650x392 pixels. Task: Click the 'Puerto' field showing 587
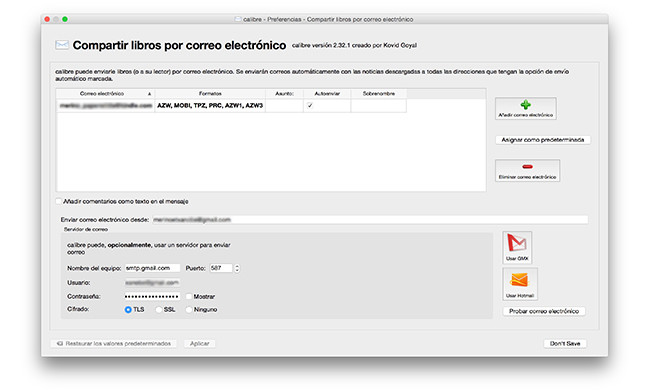pos(221,268)
